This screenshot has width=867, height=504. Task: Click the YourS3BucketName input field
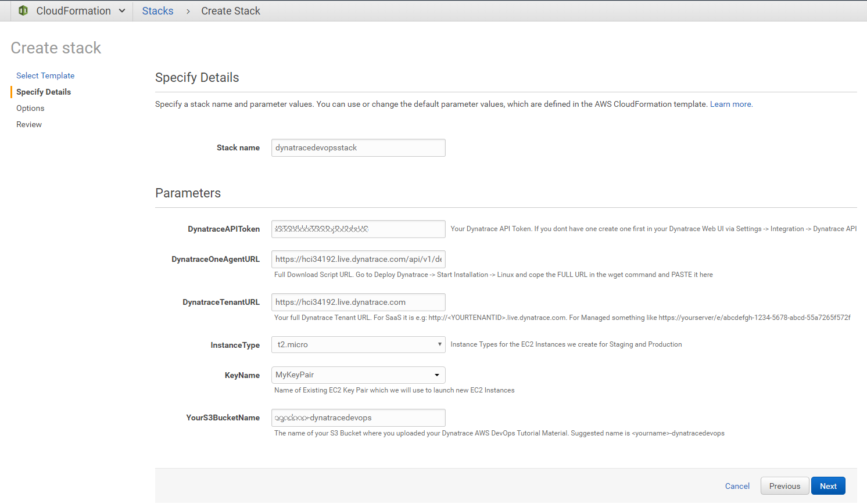tap(359, 417)
